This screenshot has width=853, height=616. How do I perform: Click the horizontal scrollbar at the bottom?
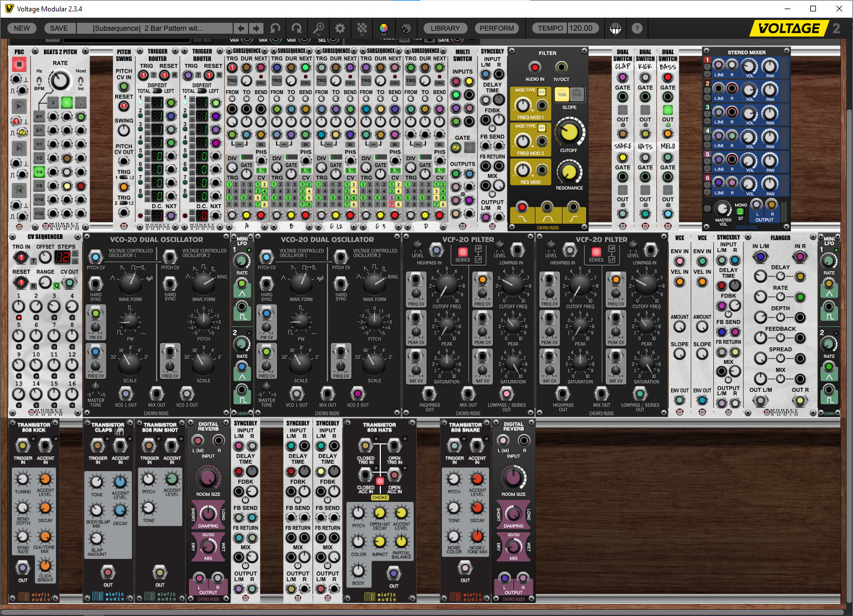pos(422,611)
